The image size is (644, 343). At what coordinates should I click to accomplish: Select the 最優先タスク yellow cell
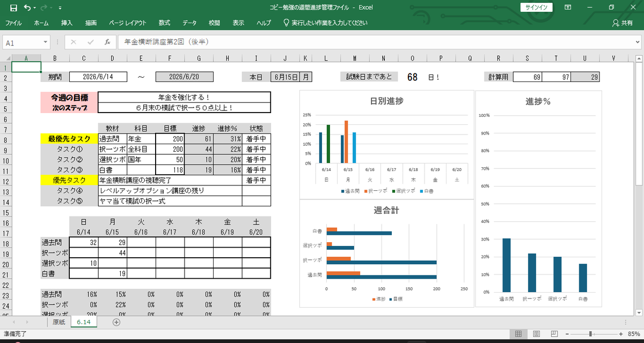point(69,139)
